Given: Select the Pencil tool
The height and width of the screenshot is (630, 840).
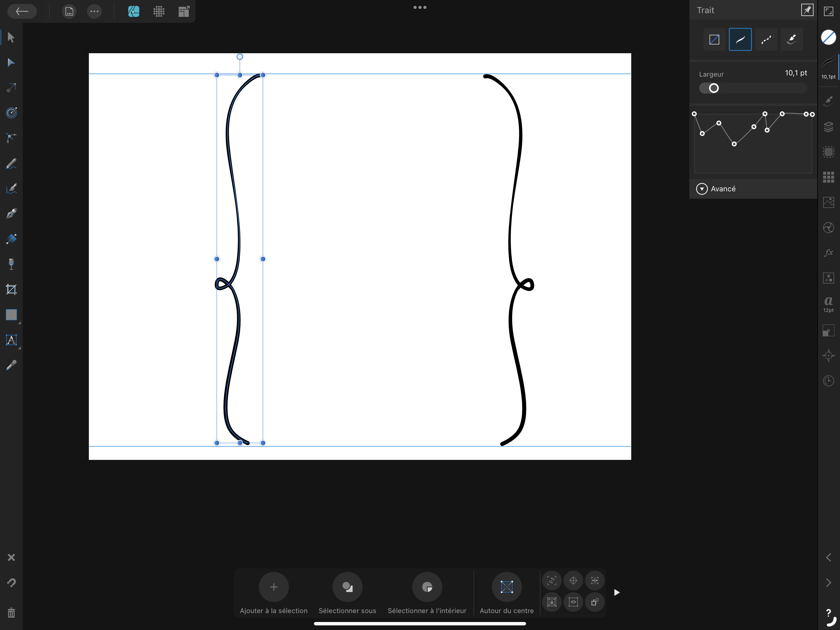Looking at the screenshot, I should coord(11,163).
